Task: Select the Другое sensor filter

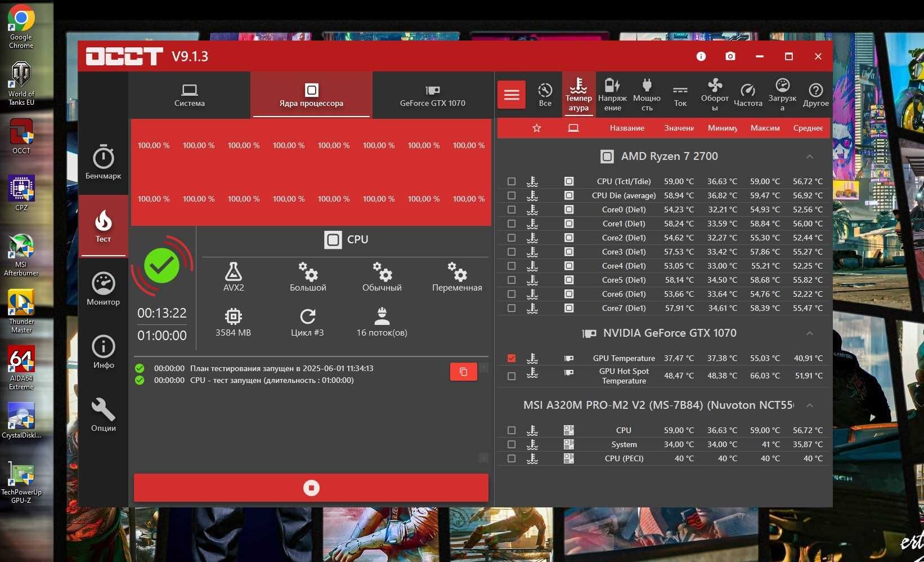Action: [x=816, y=95]
